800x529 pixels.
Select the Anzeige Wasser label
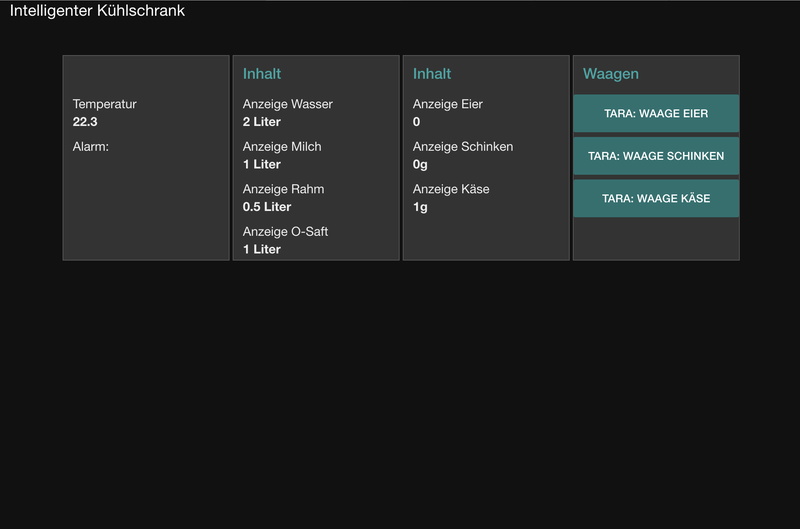pos(288,104)
